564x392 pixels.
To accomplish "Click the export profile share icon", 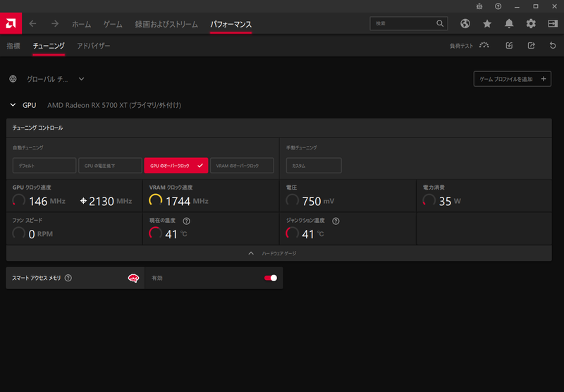I will point(531,46).
